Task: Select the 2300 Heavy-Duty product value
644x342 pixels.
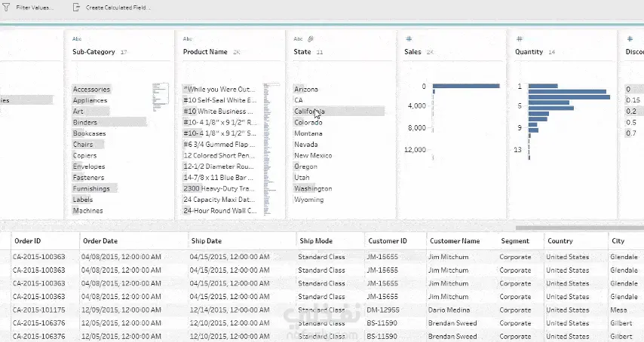Action: coord(219,188)
